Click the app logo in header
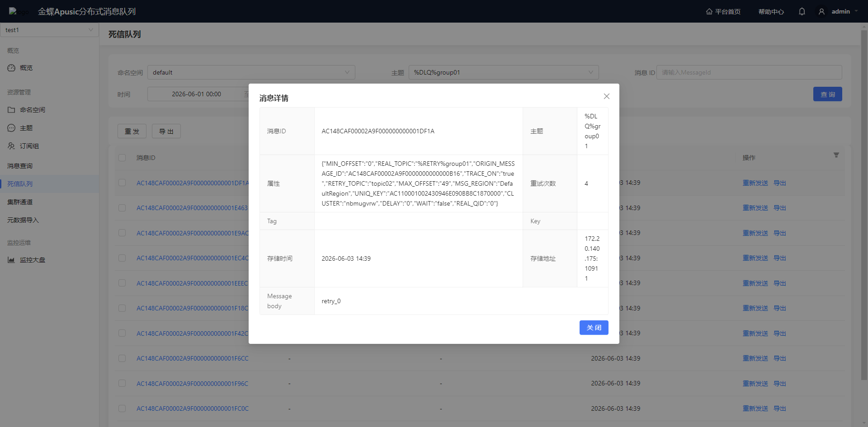The image size is (868, 427). pyautogui.click(x=18, y=11)
